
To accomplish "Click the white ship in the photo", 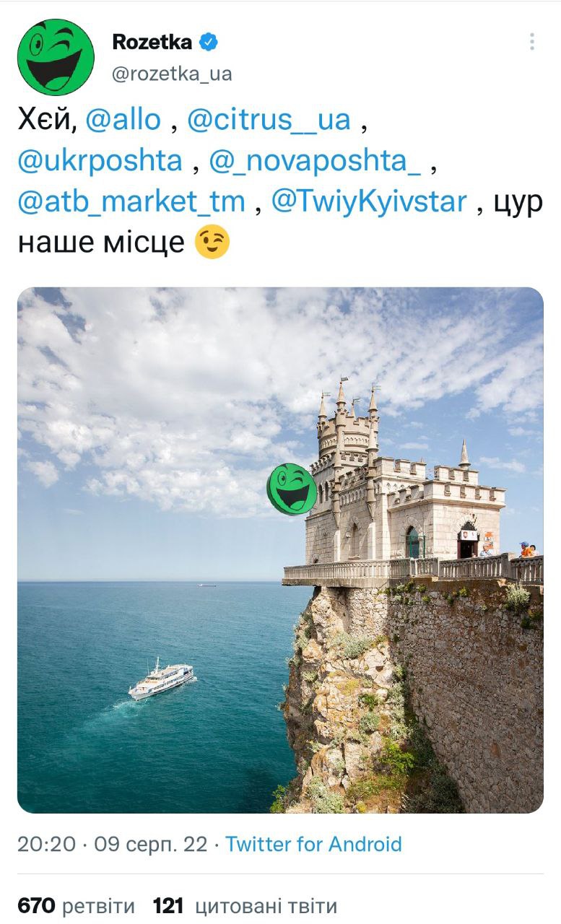I will 161,679.
